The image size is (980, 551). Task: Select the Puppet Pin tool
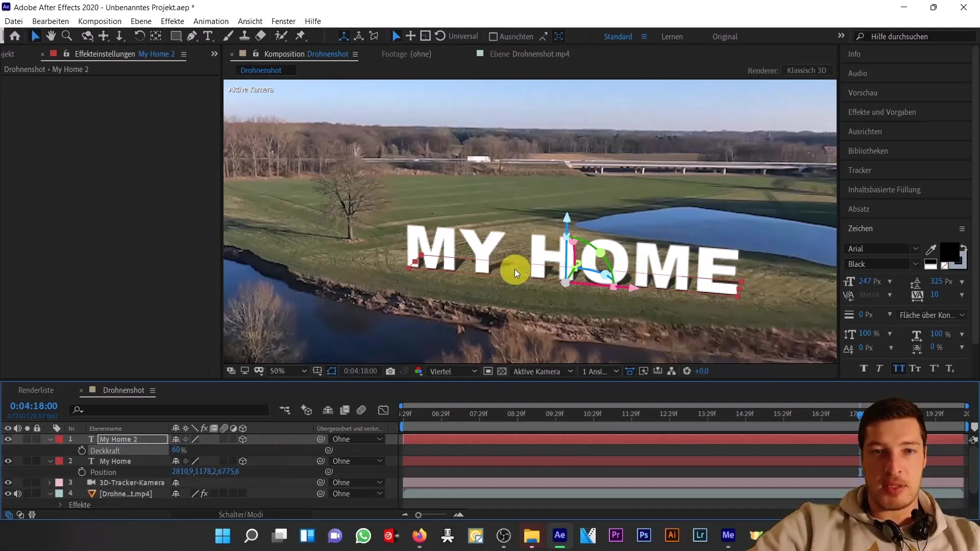[x=301, y=36]
